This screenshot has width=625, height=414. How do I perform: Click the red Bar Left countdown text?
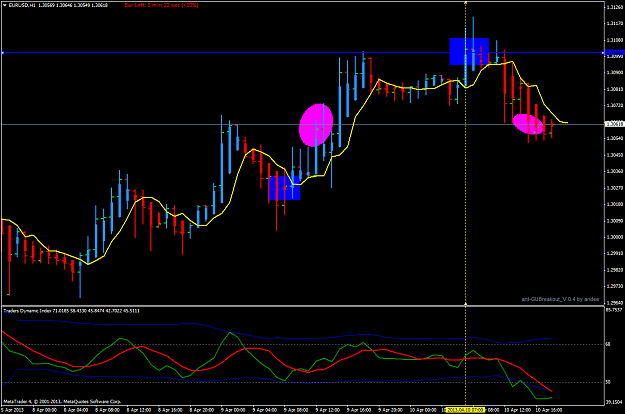(x=161, y=5)
